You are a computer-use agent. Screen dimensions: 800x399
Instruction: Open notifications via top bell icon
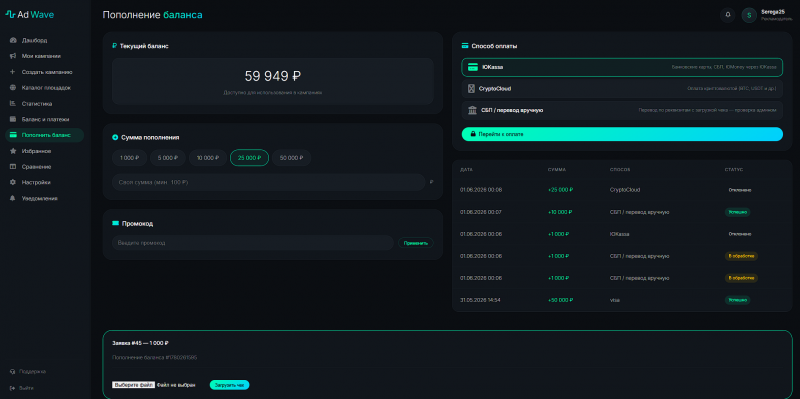[728, 15]
